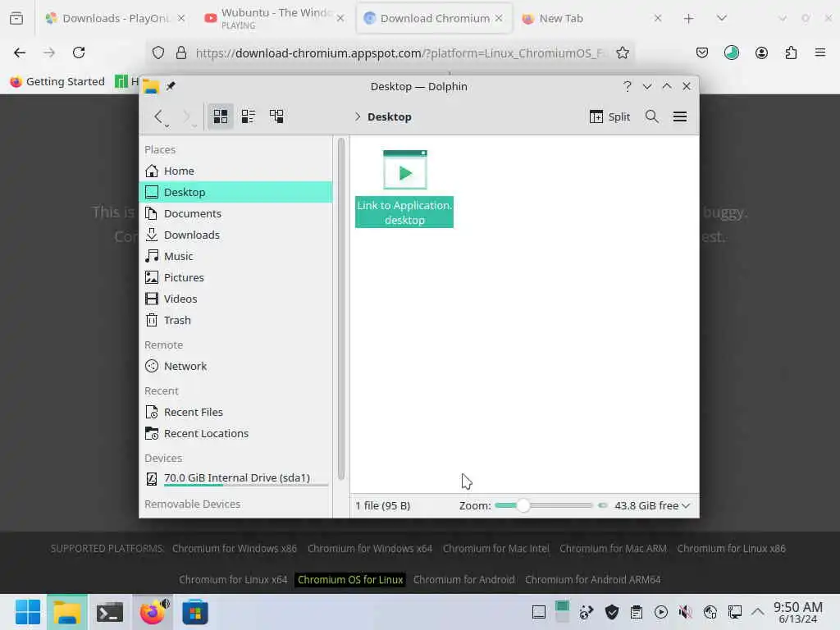Switch Dolphin to Details tree view mode

coord(276,116)
